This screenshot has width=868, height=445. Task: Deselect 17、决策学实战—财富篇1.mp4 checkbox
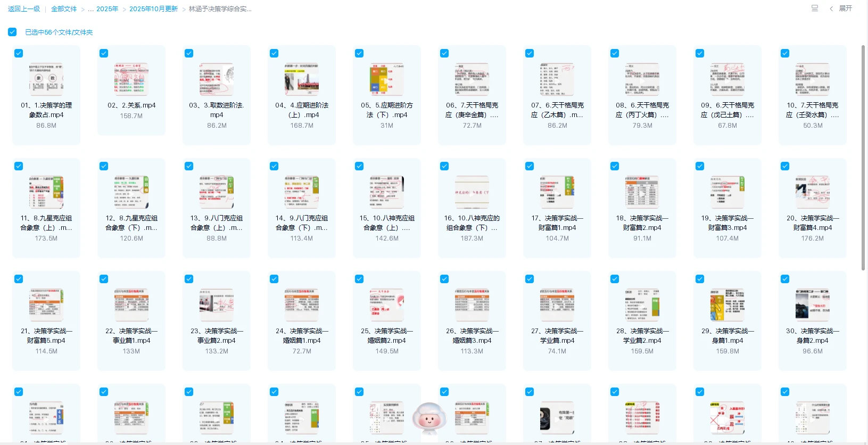pyautogui.click(x=530, y=166)
